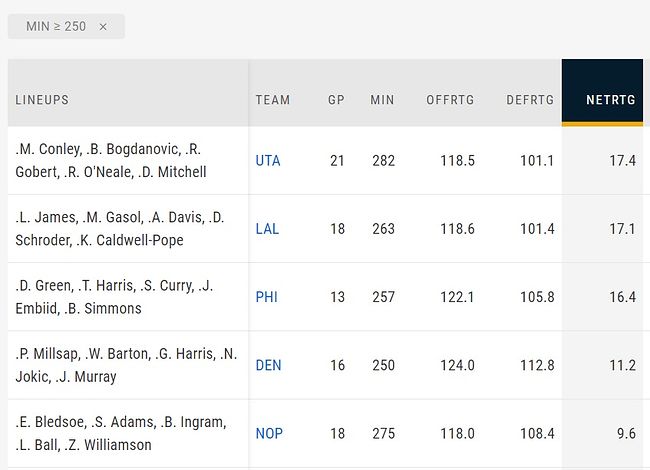
Task: Open the DEN team link
Action: 268,365
